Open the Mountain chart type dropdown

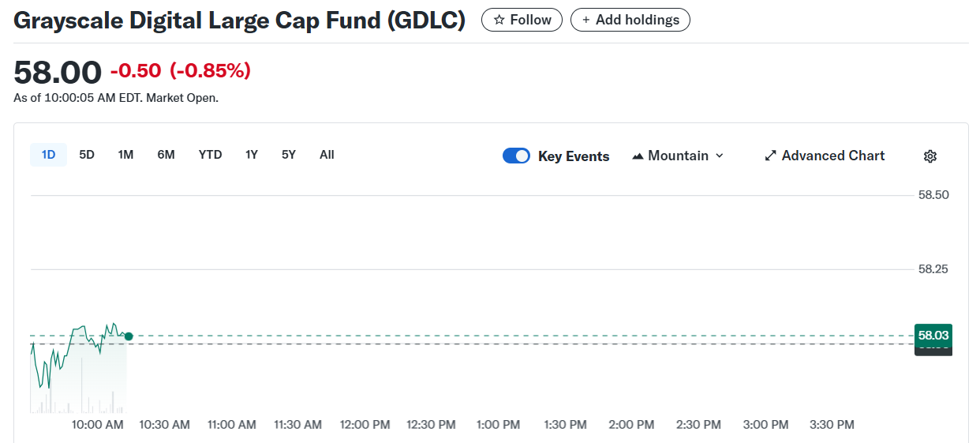678,156
